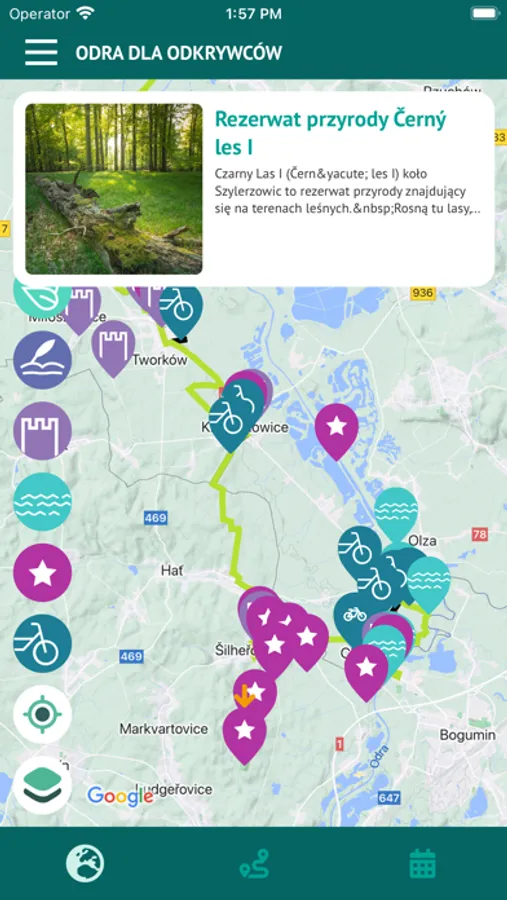Viewport: 507px width, 900px height.
Task: Open the Rezerwat przyrody Černý les I title
Action: tap(331, 133)
